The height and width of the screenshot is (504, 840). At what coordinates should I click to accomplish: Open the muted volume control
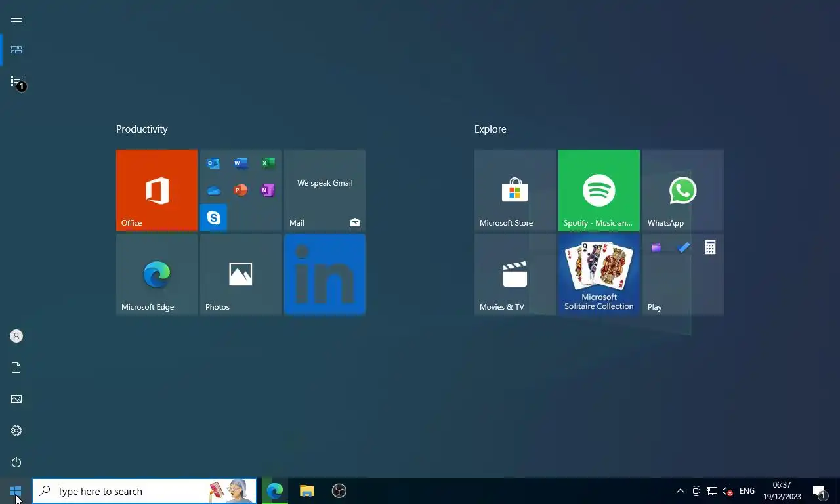(727, 491)
